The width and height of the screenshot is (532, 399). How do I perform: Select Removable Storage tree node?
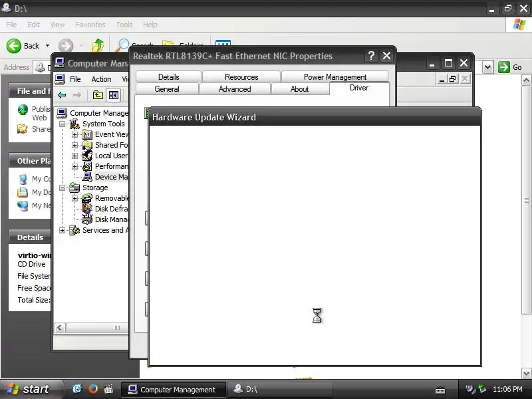112,198
